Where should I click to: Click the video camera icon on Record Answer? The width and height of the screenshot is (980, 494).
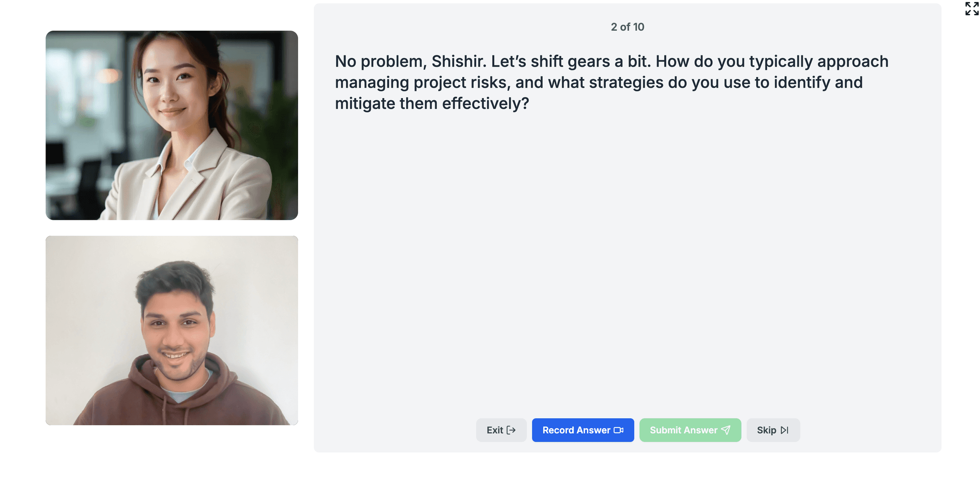[619, 430]
